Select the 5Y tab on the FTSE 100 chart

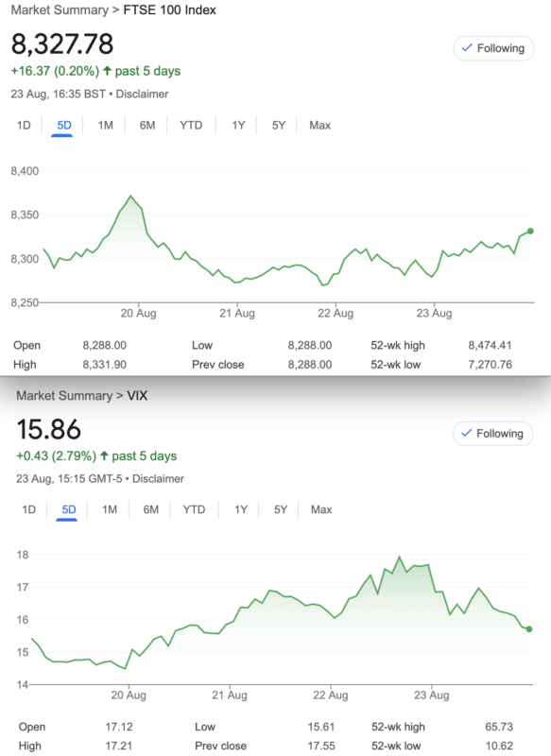(x=279, y=126)
